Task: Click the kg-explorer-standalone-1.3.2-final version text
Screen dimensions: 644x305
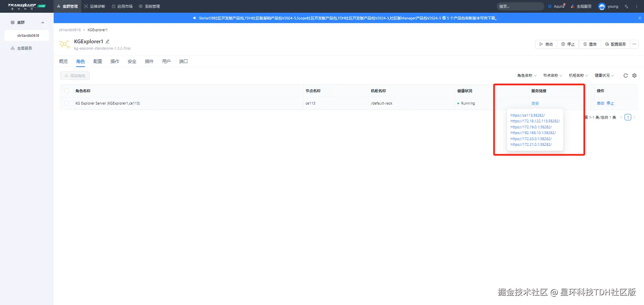Action: tap(102, 48)
